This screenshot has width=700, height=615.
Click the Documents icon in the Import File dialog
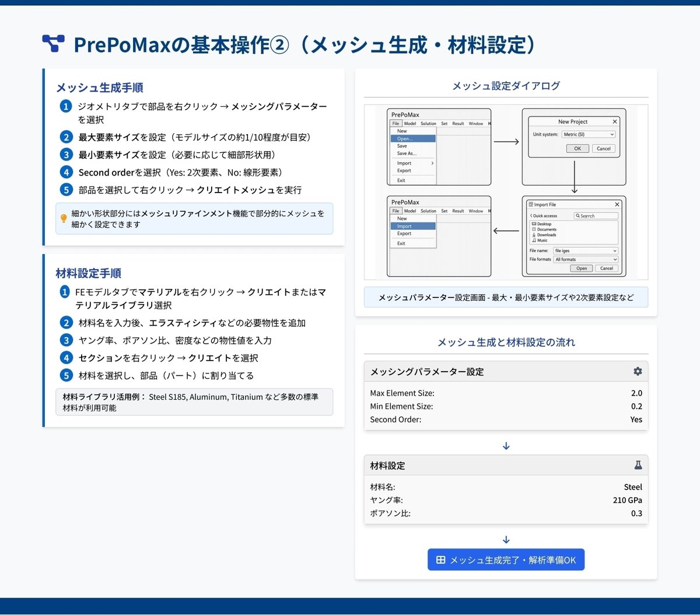[x=534, y=229]
